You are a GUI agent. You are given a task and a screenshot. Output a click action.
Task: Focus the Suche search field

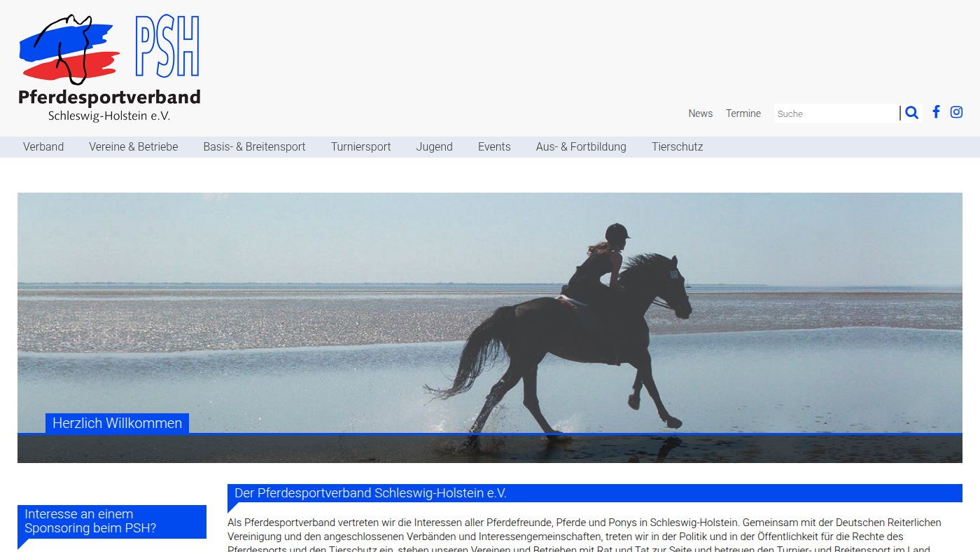click(x=836, y=113)
